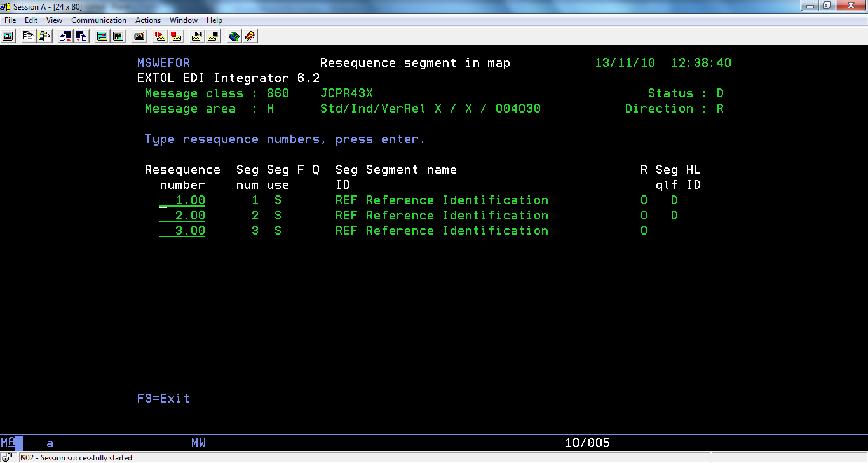
Task: Click the F3=Exit function key text
Action: coord(163,399)
